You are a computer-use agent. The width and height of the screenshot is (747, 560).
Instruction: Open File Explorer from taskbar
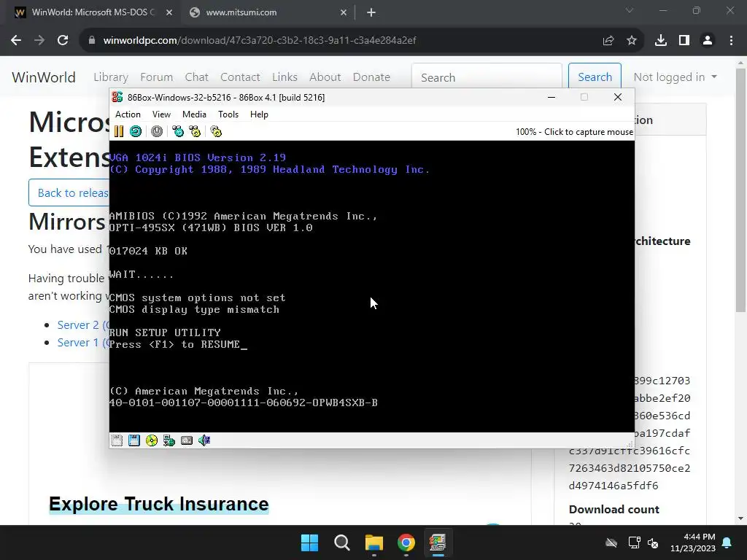click(x=374, y=542)
